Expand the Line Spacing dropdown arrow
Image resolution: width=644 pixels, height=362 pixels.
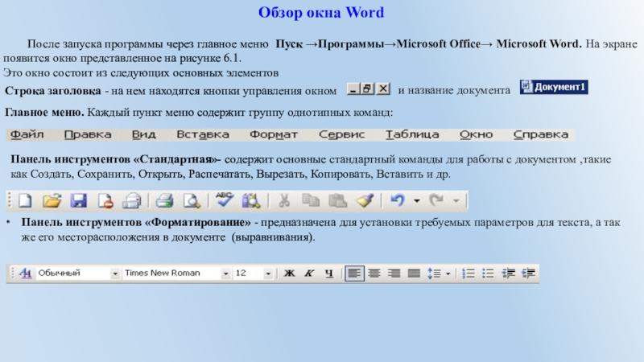pyautogui.click(x=448, y=274)
